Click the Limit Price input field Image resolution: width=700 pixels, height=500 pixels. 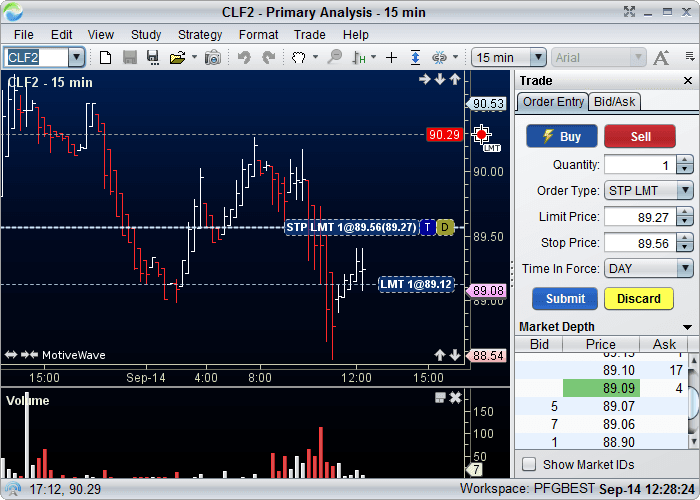click(x=639, y=216)
